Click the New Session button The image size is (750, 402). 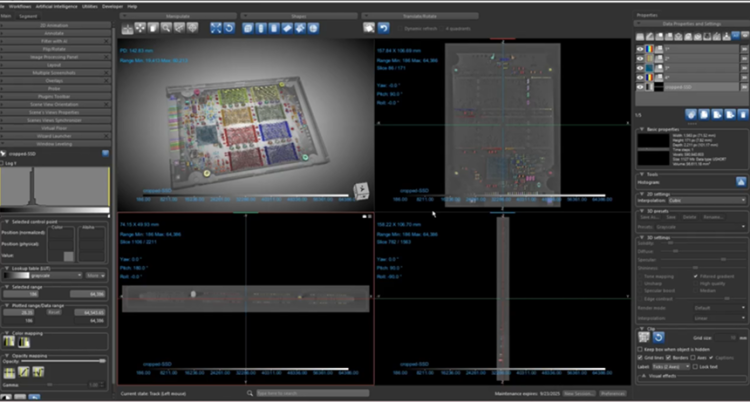click(579, 393)
